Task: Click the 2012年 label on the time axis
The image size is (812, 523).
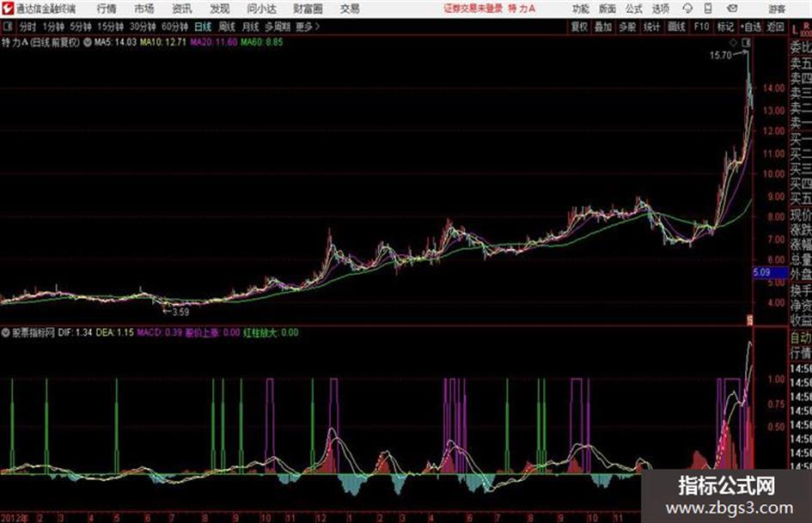Action: pyautogui.click(x=14, y=518)
